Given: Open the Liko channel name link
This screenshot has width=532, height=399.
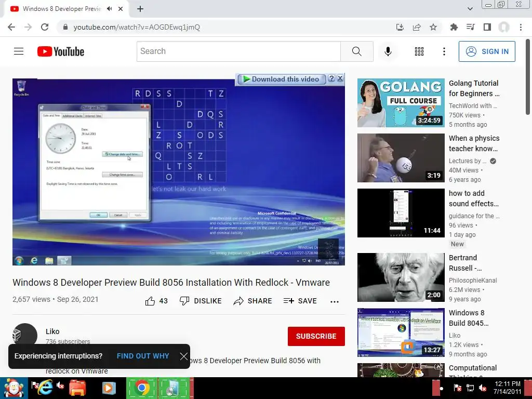Looking at the screenshot, I should [52, 331].
